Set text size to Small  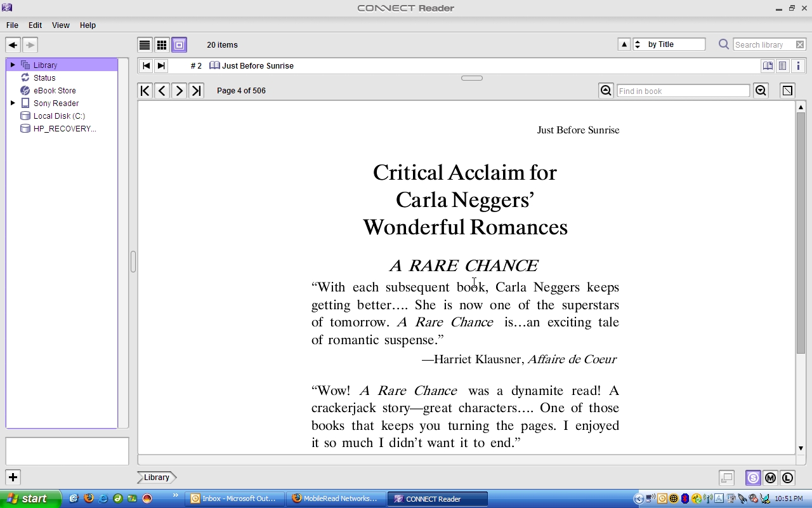click(x=753, y=478)
